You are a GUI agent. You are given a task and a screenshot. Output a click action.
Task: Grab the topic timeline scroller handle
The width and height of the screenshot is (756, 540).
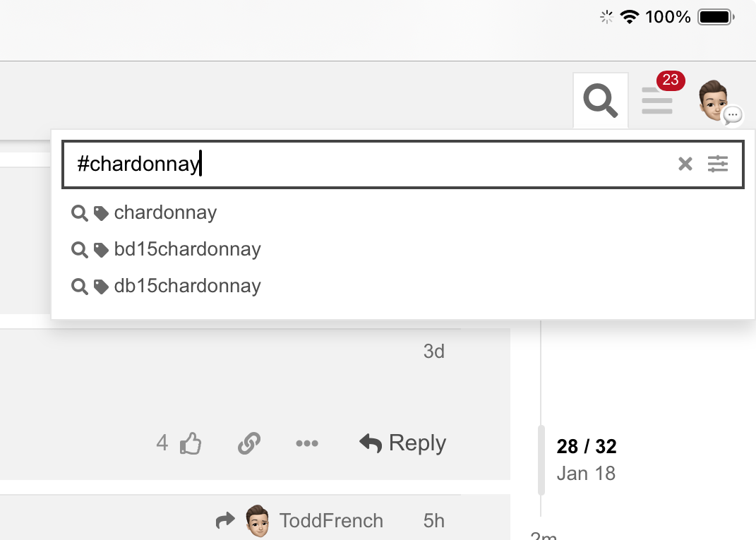541,460
